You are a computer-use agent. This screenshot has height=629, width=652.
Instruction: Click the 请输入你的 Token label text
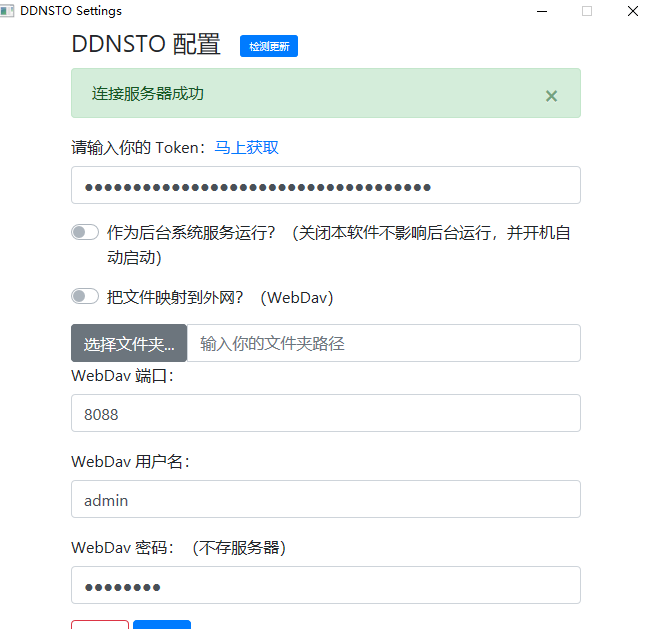(x=138, y=148)
